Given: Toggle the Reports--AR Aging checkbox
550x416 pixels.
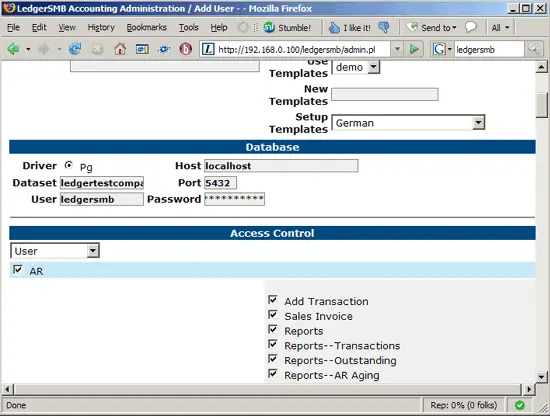Looking at the screenshot, I should point(273,374).
